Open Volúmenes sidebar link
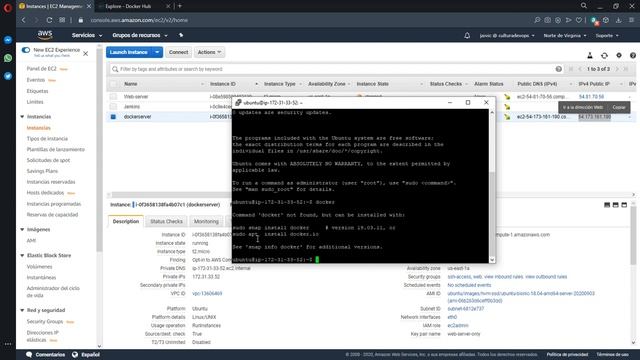Image resolution: width=640 pixels, height=360 pixels. [40, 267]
